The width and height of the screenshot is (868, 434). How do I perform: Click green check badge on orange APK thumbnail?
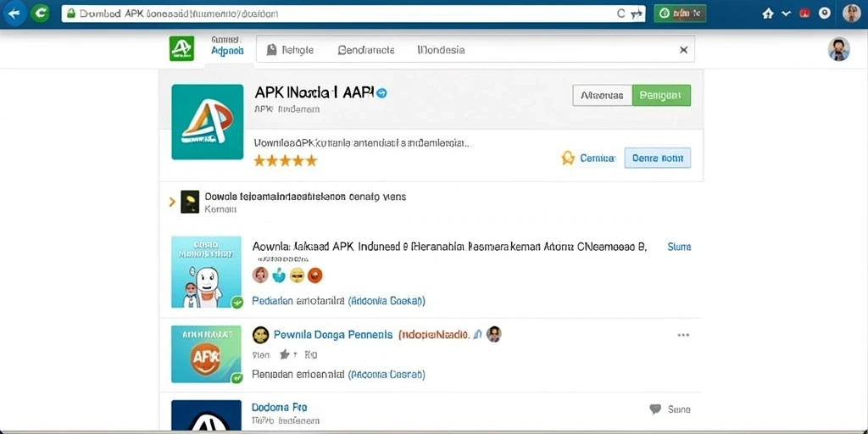click(237, 378)
